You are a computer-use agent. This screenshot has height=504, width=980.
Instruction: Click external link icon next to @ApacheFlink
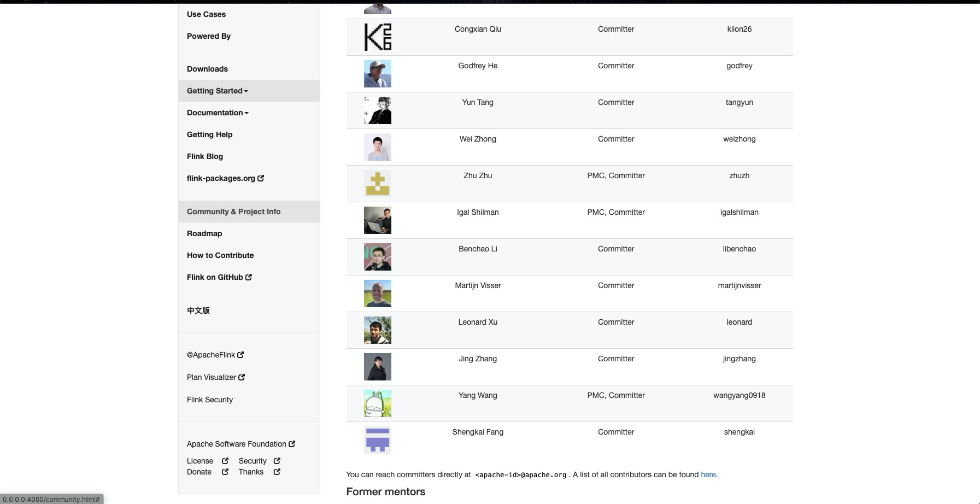pyautogui.click(x=240, y=355)
